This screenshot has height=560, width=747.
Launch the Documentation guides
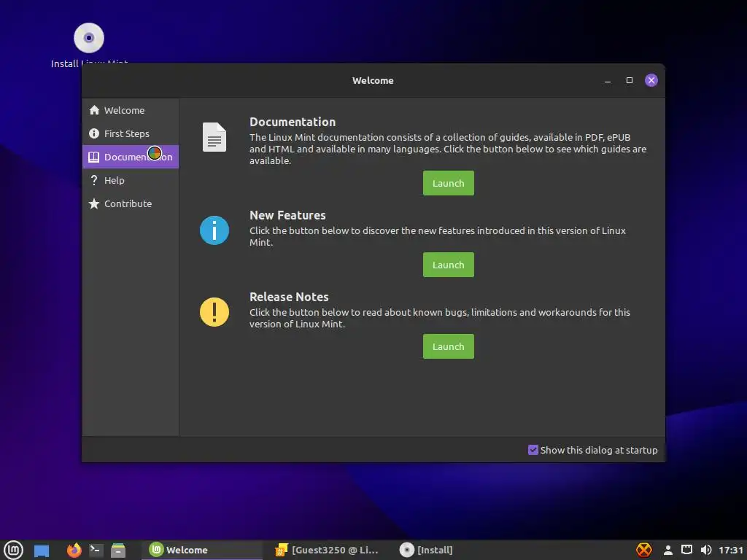pos(449,183)
